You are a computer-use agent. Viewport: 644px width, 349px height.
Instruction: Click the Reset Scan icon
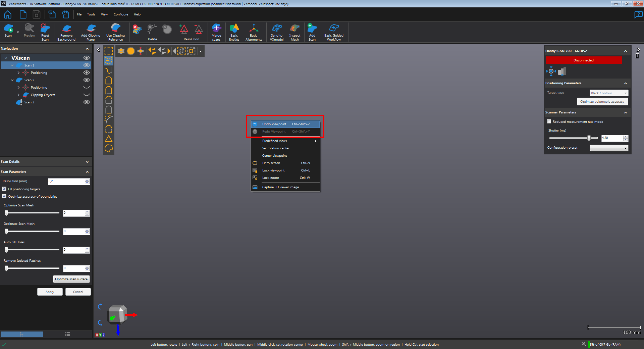click(45, 32)
